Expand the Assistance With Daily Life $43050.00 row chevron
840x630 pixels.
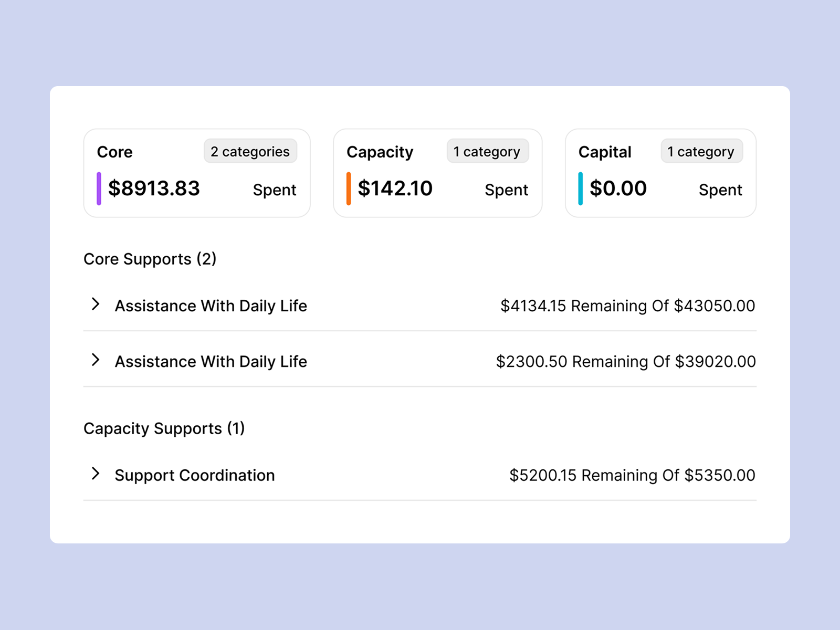click(x=95, y=304)
